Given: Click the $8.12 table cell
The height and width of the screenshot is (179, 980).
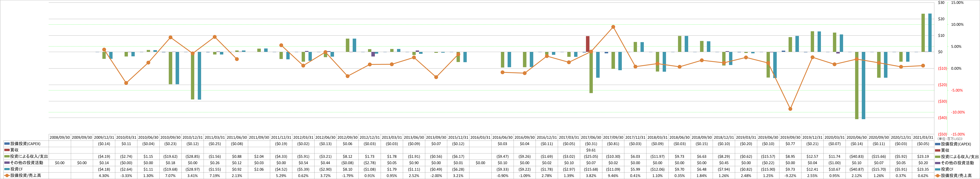Looking at the screenshot, I should pyautogui.click(x=347, y=156).
